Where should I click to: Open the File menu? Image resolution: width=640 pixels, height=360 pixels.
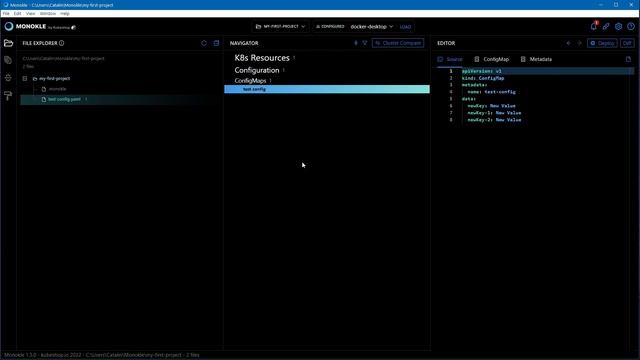pyautogui.click(x=6, y=13)
